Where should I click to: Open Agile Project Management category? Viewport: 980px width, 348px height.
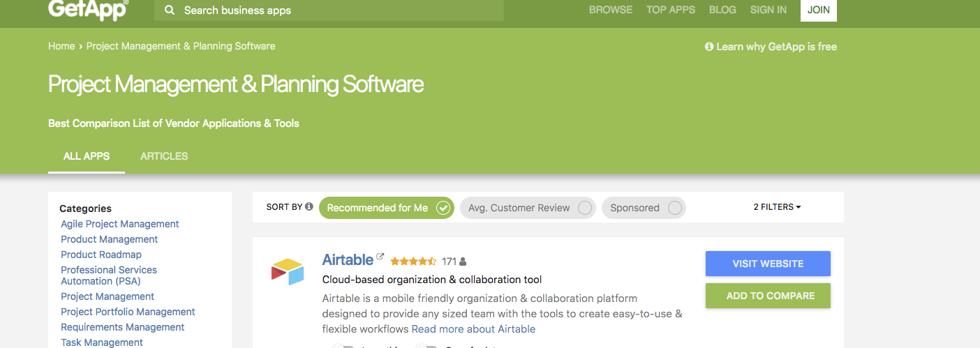click(120, 224)
